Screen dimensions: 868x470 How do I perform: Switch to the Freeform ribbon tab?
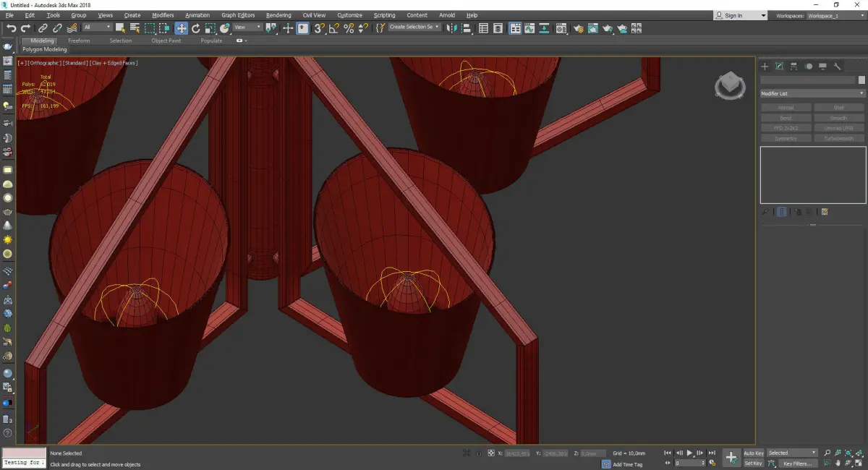point(79,40)
